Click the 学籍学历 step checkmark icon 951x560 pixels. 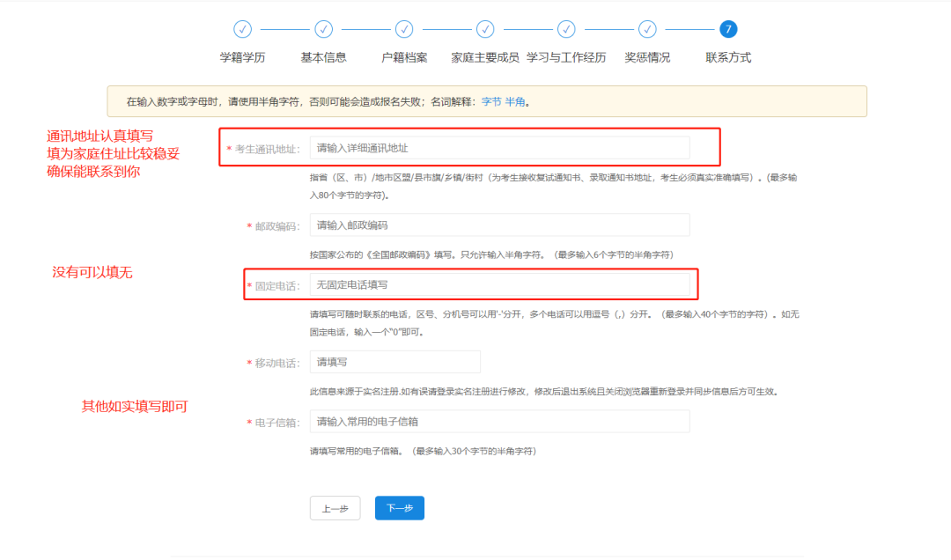point(243,29)
